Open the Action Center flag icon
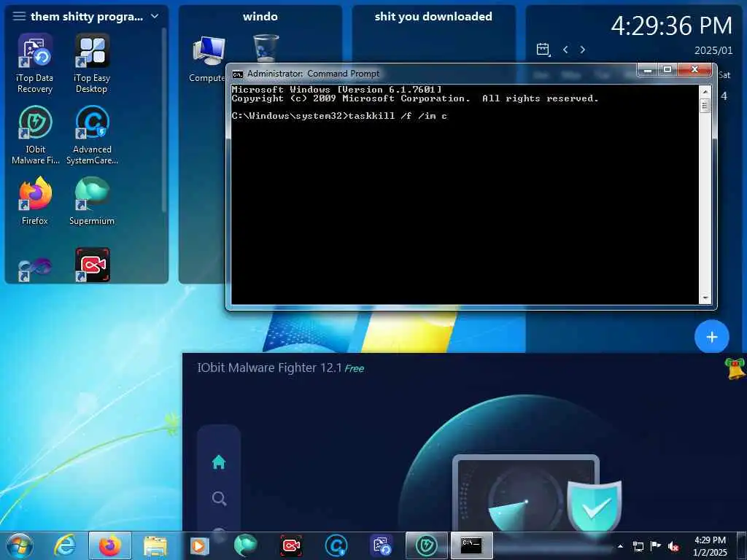Screen dimensions: 747x560 (x=656, y=546)
